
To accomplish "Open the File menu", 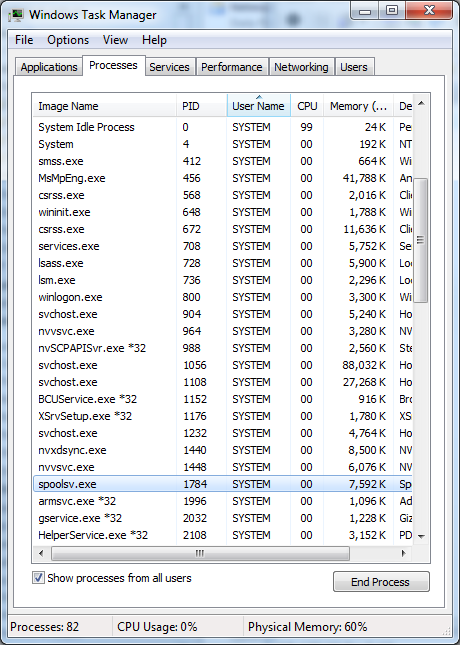I will [24, 40].
